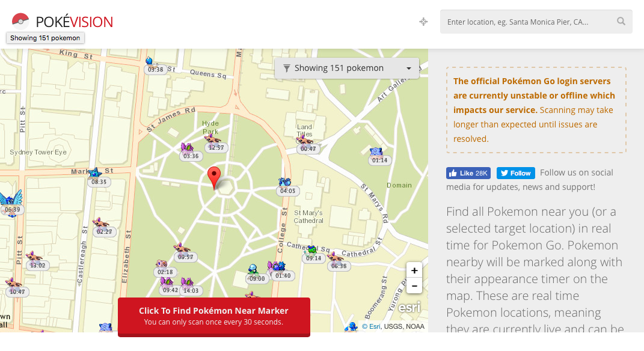This screenshot has width=644, height=351.
Task: Select the Pokémon with timer 14:03
Action: point(187,282)
